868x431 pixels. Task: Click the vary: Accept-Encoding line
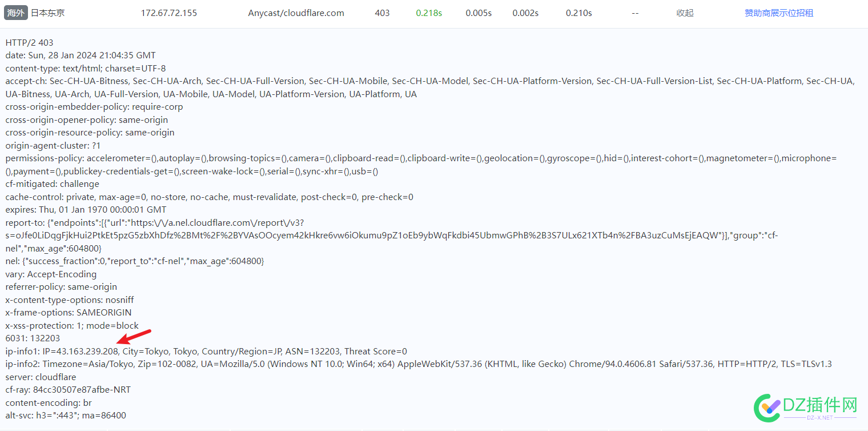coord(51,274)
